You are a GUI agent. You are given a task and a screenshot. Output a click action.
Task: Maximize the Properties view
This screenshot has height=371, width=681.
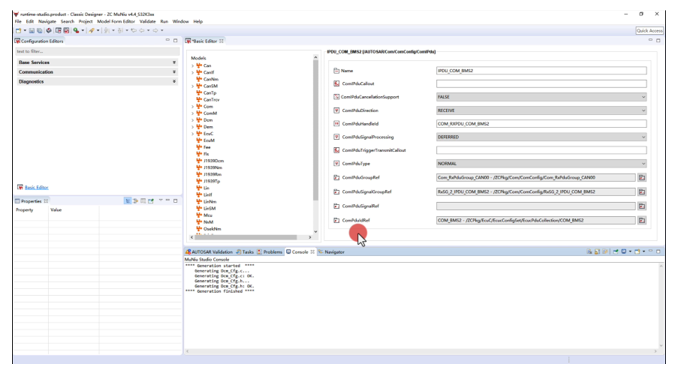175,201
